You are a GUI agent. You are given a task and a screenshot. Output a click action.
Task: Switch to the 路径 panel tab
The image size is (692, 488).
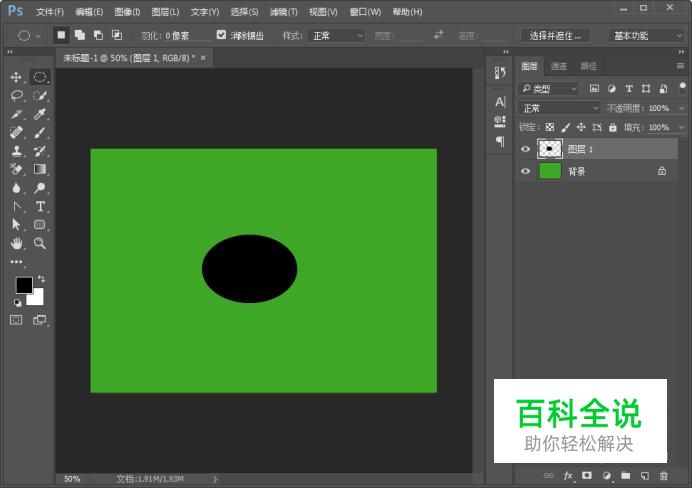coord(589,66)
